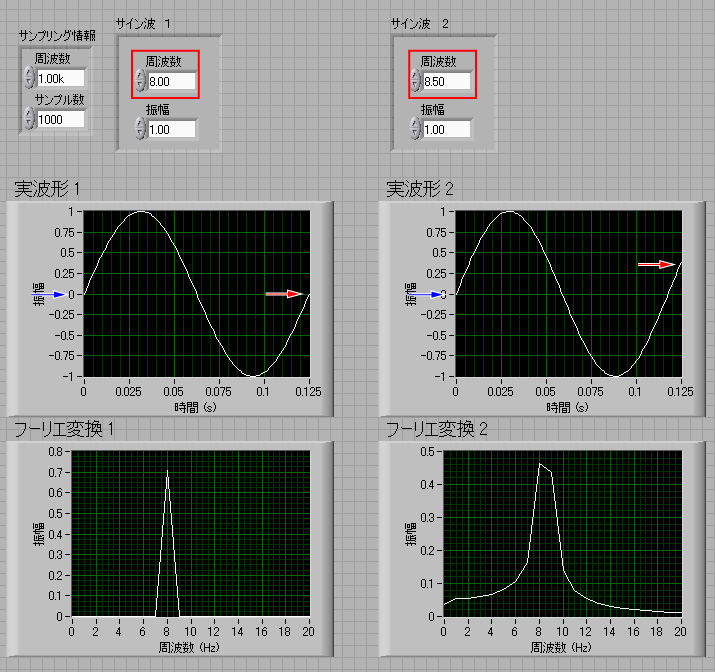Decrement the サンプル数 stepper value
The width and height of the screenshot is (715, 672).
click(x=28, y=124)
